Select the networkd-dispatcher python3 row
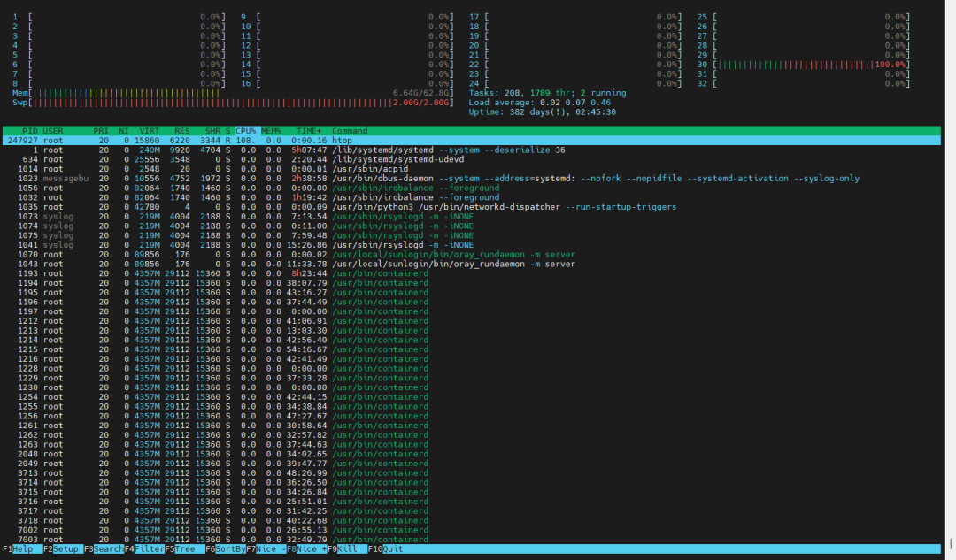Screen dimensions: 956x560 471,207
